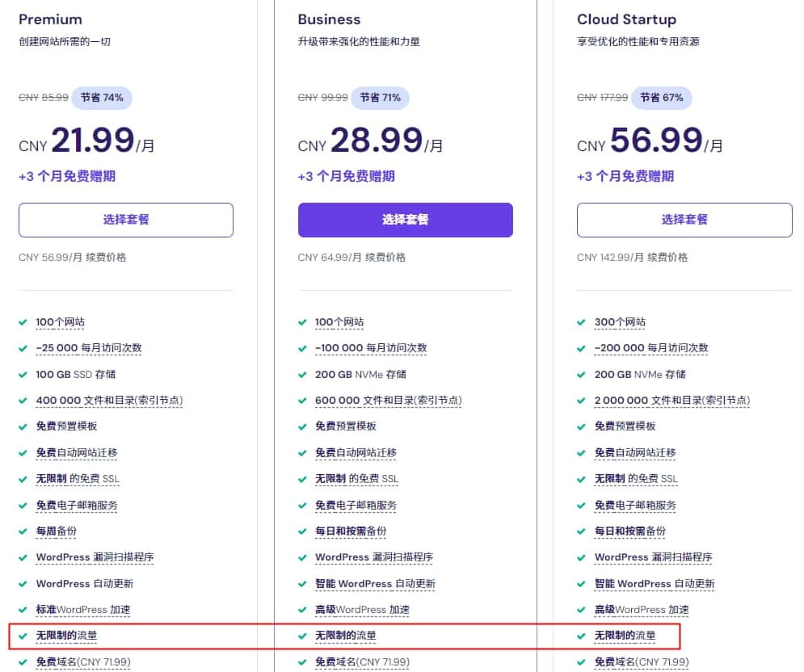Click the 节省 67% badge on Cloud Startup
The height and width of the screenshot is (672, 804).
(660, 97)
